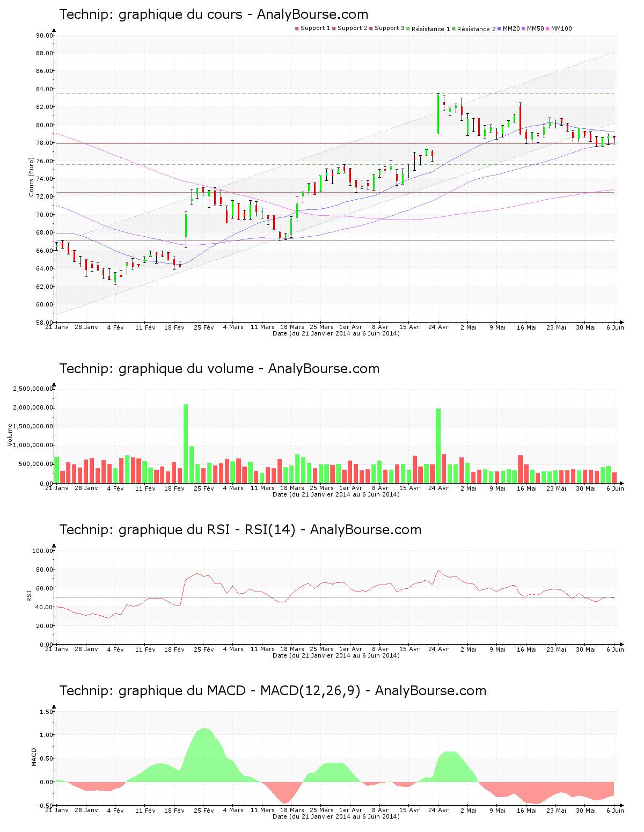Click the tallest green volume bar above 2,000,000
This screenshot has width=644, height=832.
[186, 443]
